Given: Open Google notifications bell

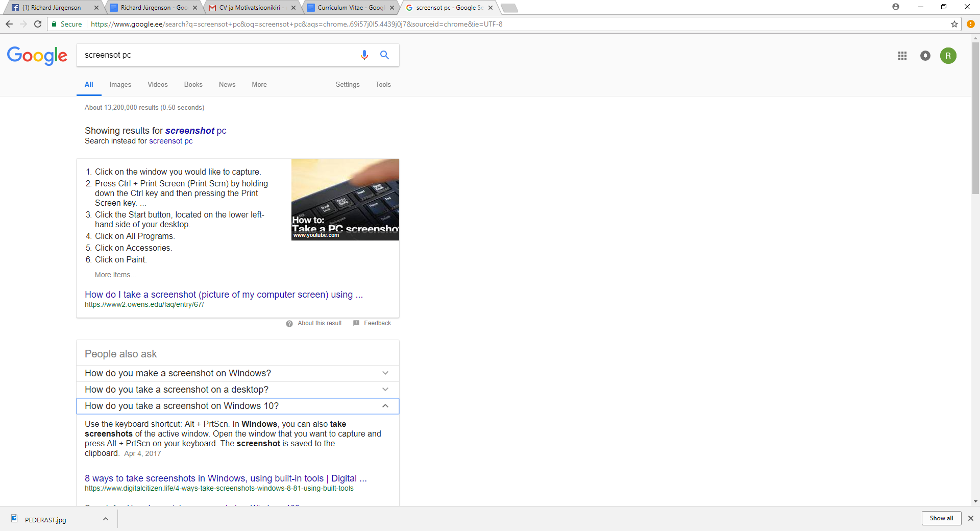Looking at the screenshot, I should pyautogui.click(x=925, y=56).
